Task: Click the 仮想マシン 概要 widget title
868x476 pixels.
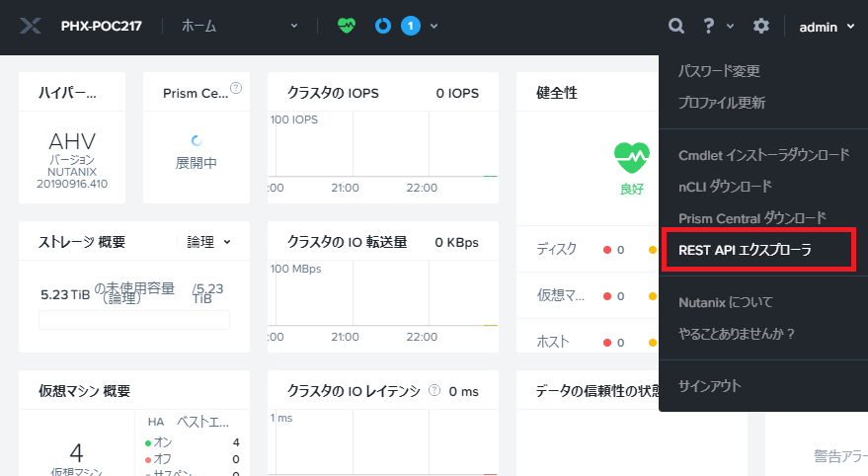Action: (x=84, y=391)
